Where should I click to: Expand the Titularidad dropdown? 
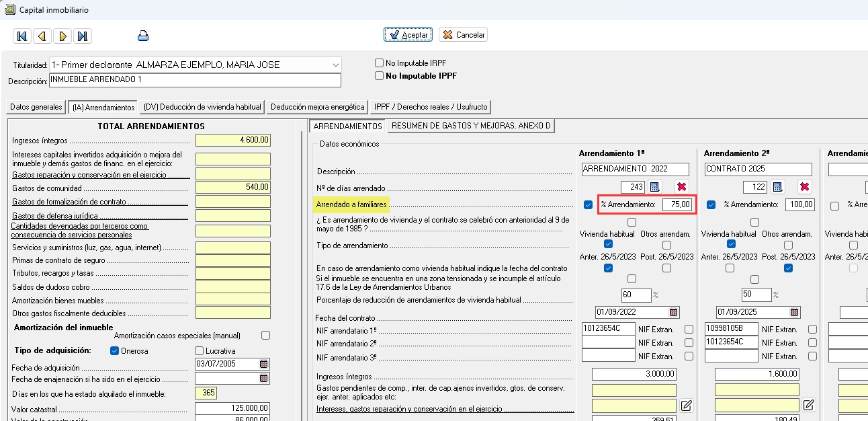point(335,65)
